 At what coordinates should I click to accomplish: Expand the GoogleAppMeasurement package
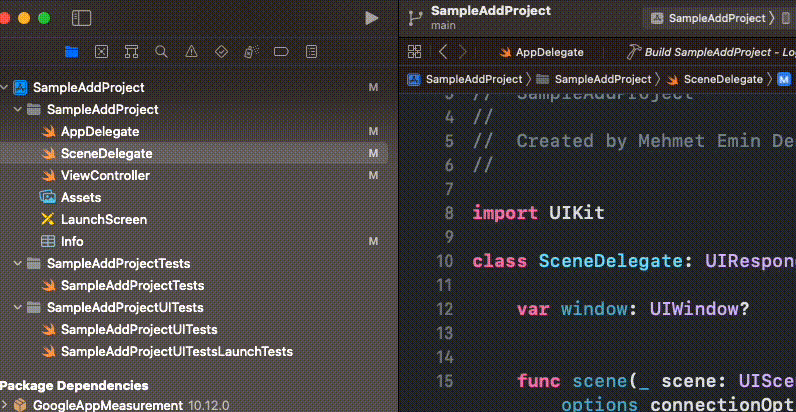[x=4, y=405]
